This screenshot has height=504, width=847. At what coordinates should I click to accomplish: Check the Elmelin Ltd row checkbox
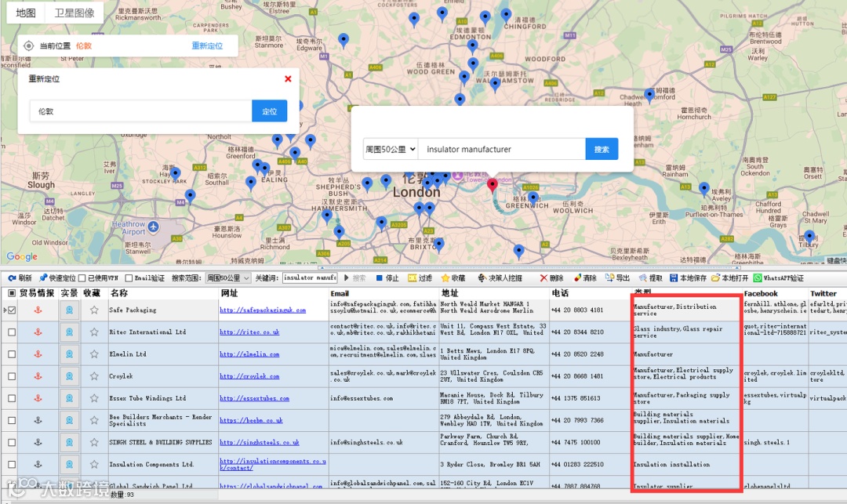pyautogui.click(x=12, y=354)
